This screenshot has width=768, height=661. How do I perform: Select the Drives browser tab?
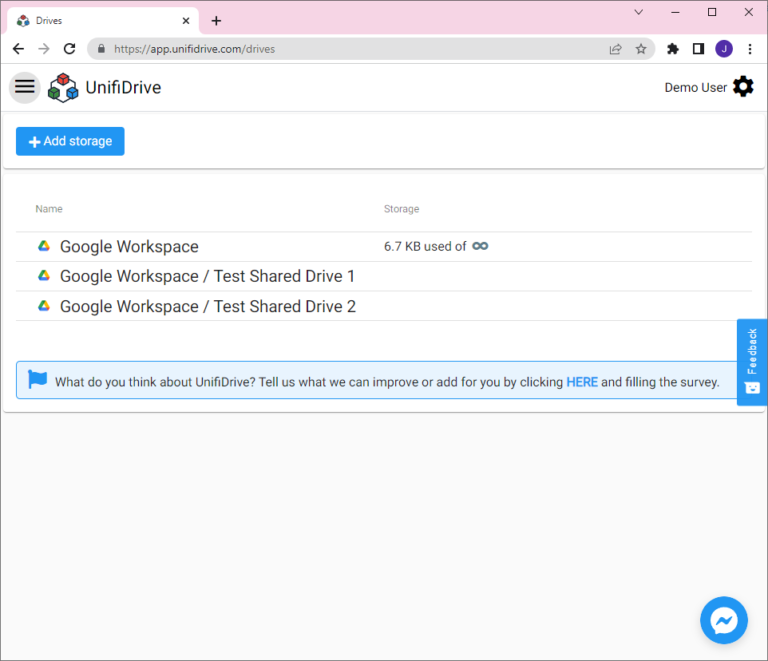coord(103,21)
